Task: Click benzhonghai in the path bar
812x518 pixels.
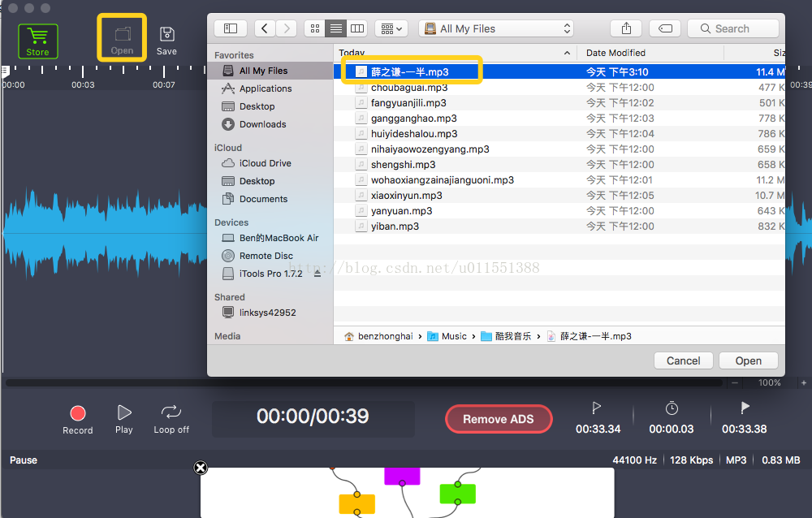Action: [378, 336]
